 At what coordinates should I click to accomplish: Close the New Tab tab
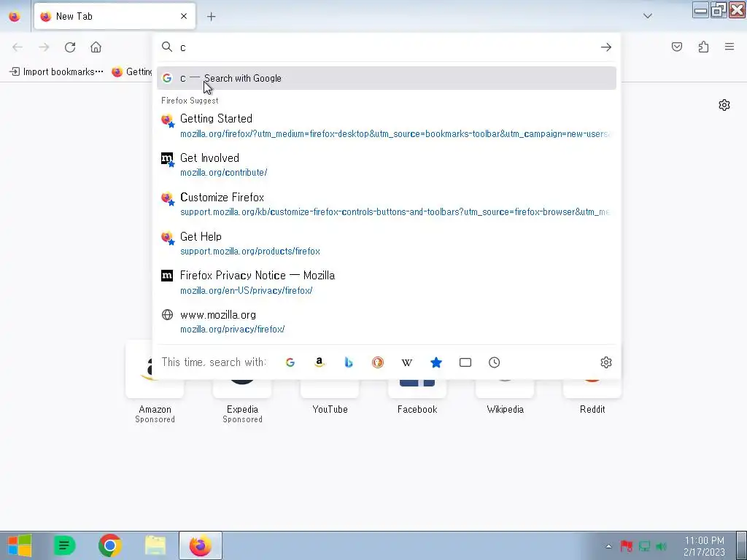(184, 16)
